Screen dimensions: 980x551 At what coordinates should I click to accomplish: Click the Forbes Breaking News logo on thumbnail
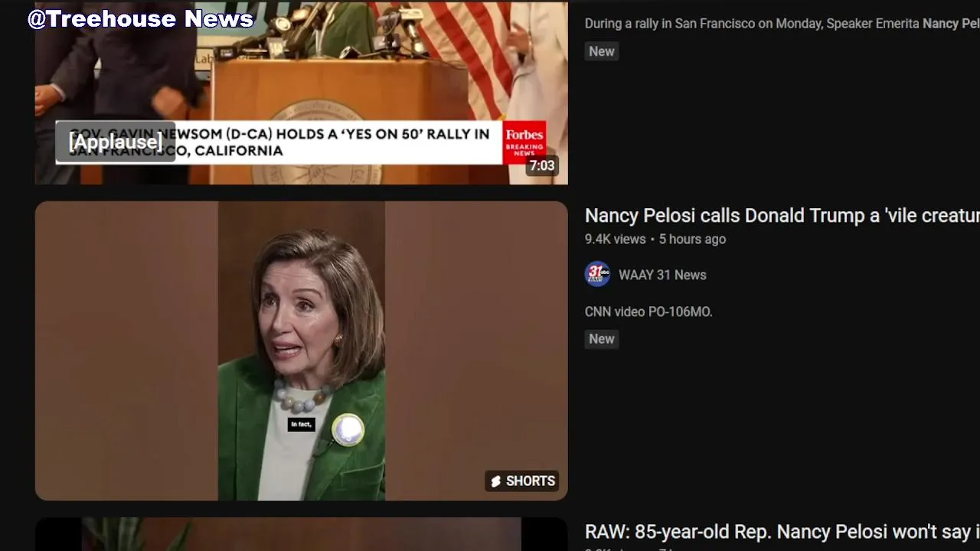(524, 142)
